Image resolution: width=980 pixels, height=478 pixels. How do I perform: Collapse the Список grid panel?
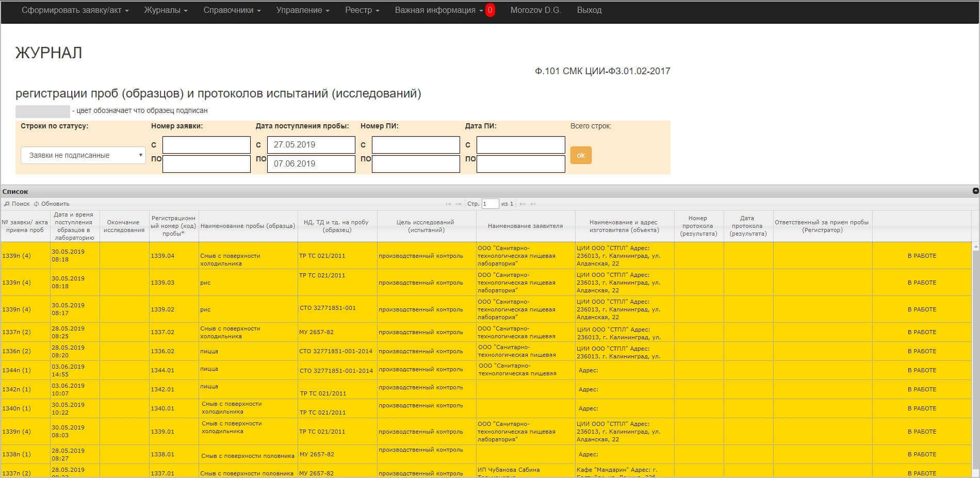coord(975,191)
